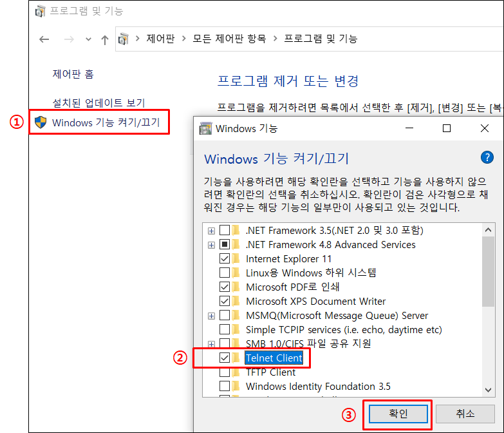Go up one folder level arrow
Image resolution: width=504 pixels, height=433 pixels.
[x=104, y=39]
